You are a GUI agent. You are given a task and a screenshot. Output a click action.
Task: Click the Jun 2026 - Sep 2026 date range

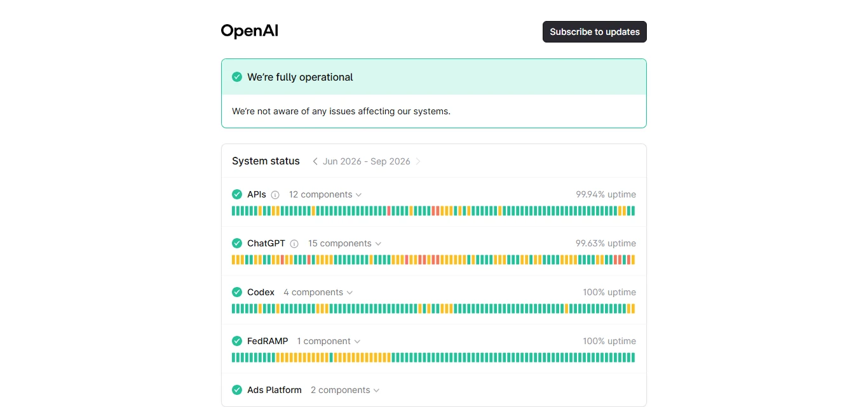point(367,161)
